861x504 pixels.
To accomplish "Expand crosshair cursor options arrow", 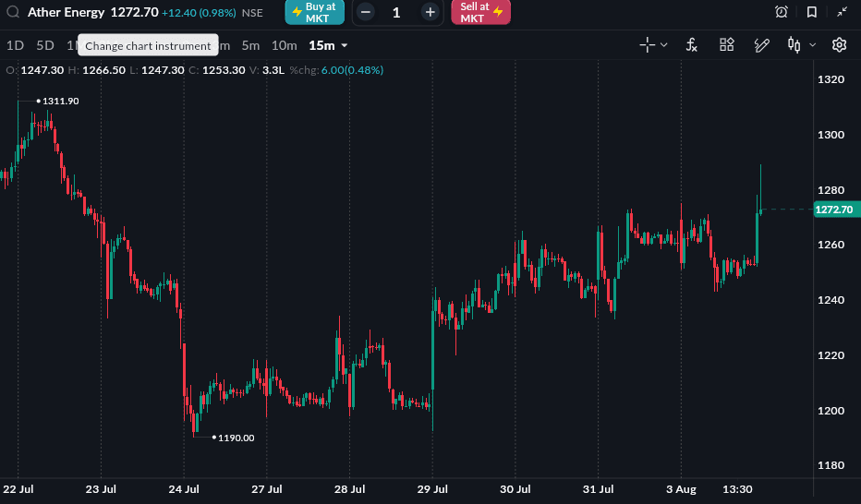I will 664,45.
